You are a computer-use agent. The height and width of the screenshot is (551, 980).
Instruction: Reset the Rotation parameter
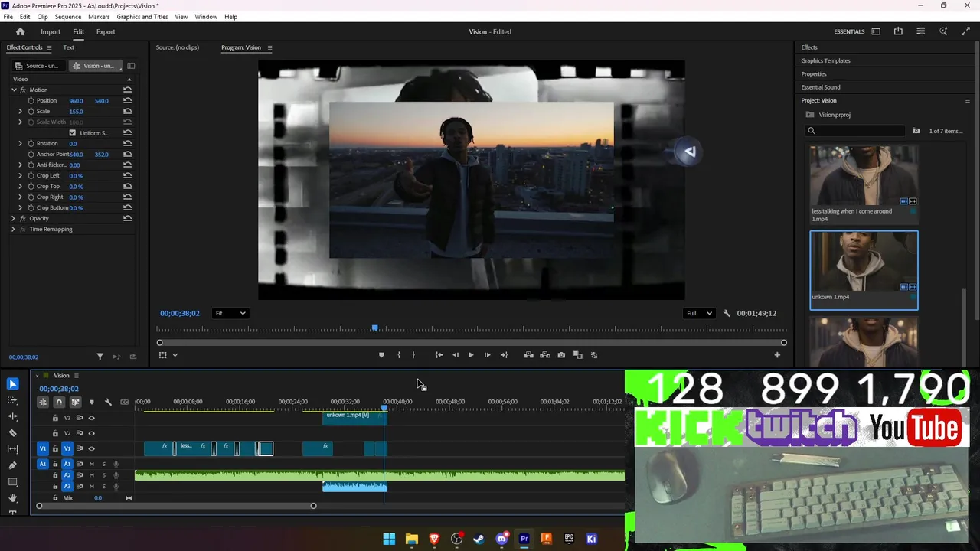(127, 143)
